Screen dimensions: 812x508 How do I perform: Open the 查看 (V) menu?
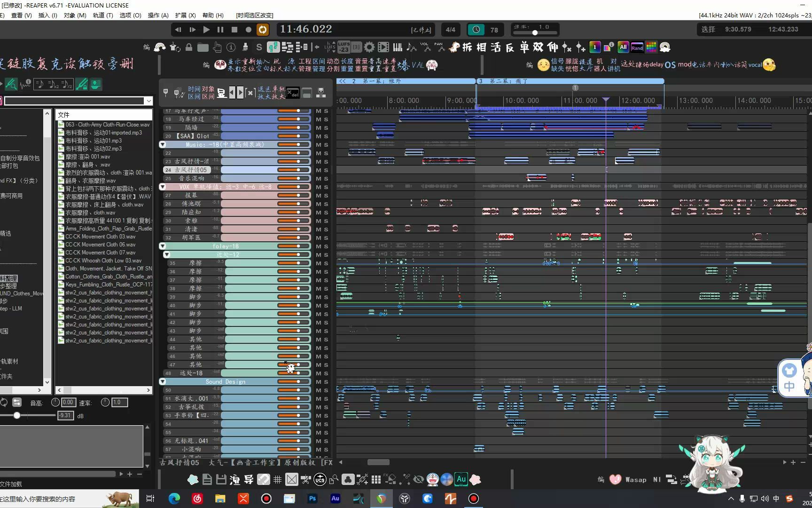[21, 15]
